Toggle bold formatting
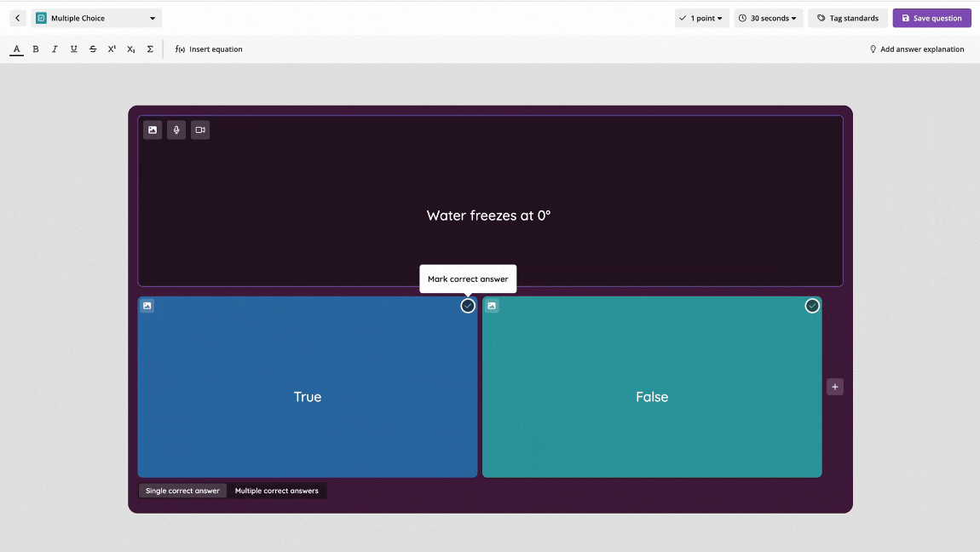Viewport: 980px width, 552px height. pos(36,49)
